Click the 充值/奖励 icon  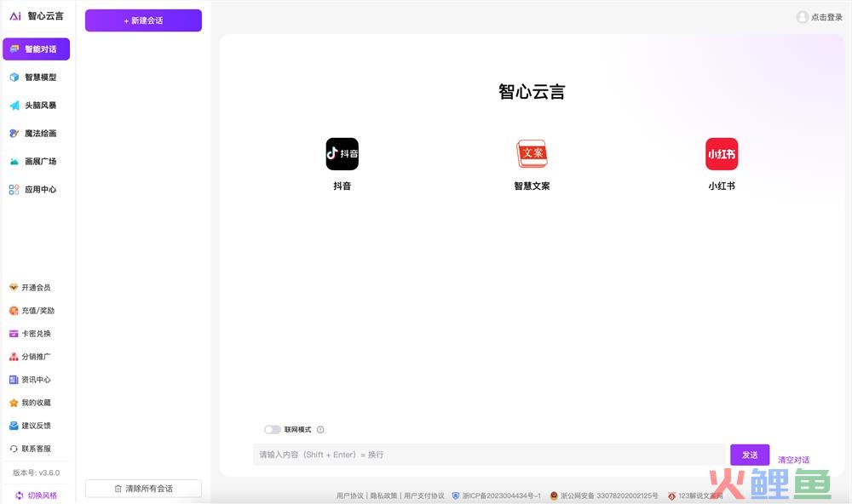tap(14, 311)
